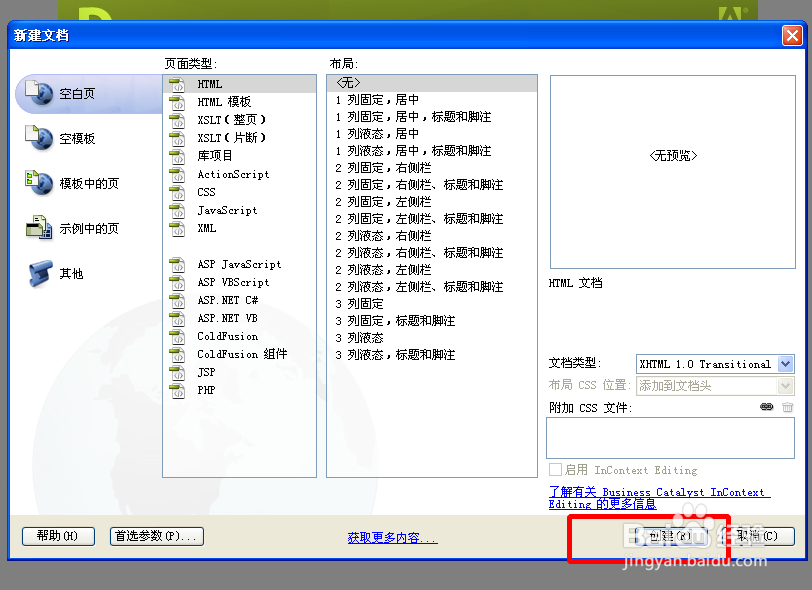812x590 pixels.
Task: Click the XSLT(片断) file icon
Action: pyautogui.click(x=177, y=138)
